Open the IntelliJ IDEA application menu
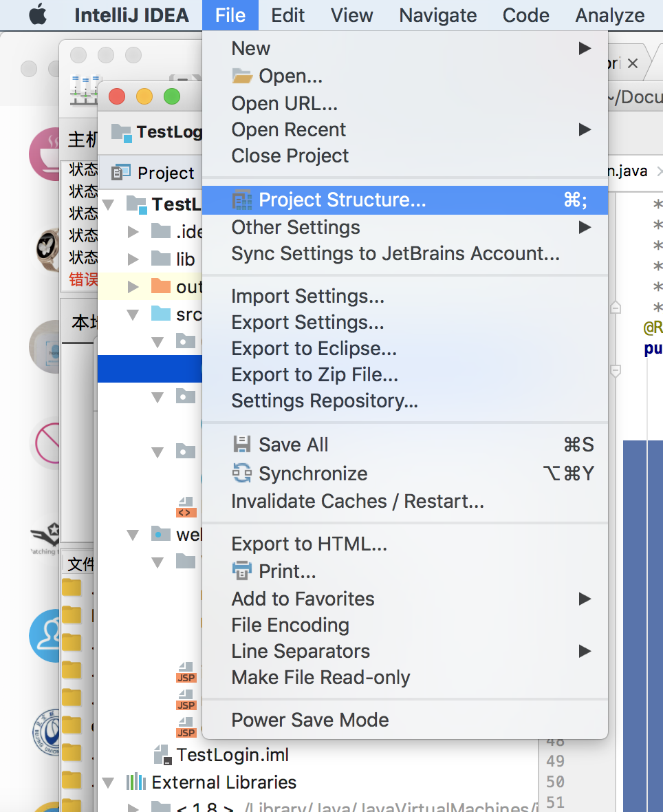This screenshot has width=663, height=812. 131,16
